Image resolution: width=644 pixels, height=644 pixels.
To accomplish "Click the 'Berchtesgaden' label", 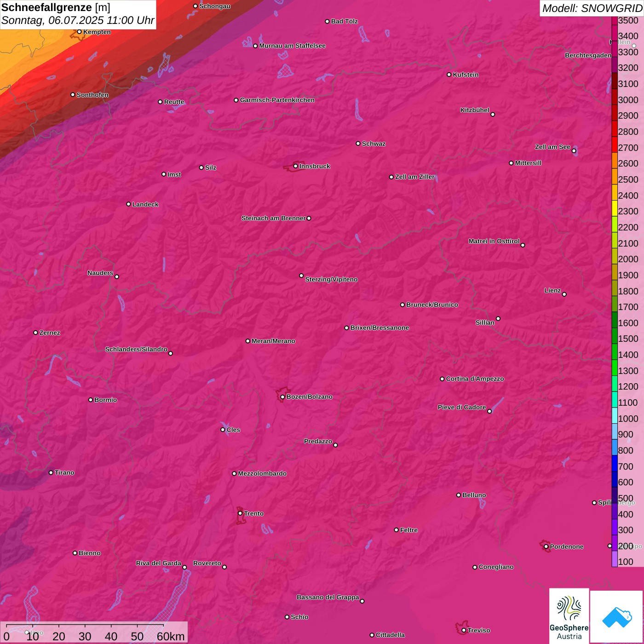I will 588,55.
